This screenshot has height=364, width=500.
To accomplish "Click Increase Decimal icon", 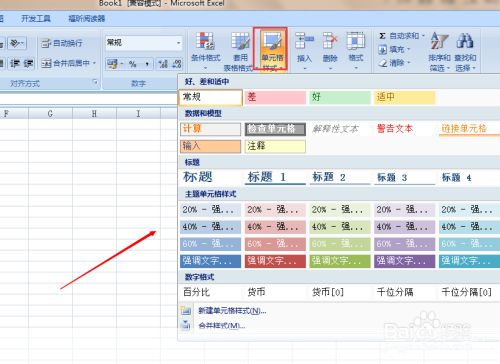I will [x=163, y=64].
